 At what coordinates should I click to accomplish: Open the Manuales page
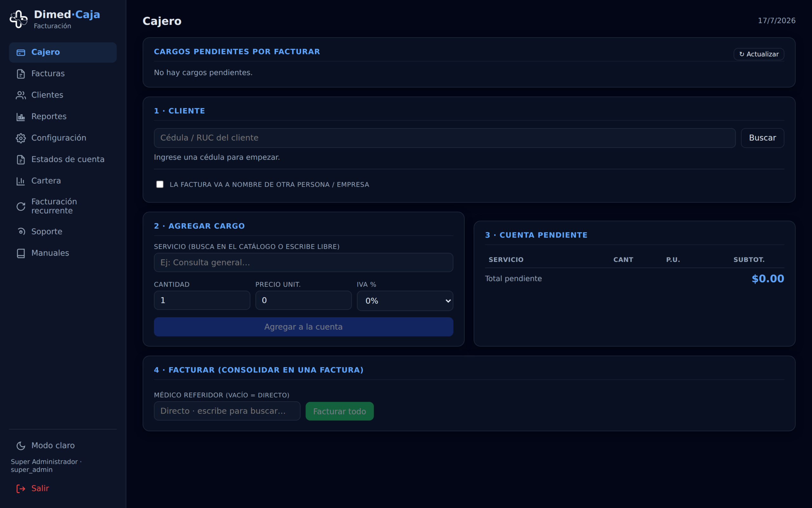[63, 253]
